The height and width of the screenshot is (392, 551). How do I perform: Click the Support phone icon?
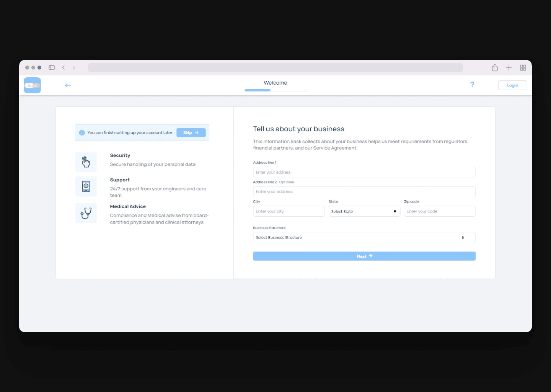86,186
